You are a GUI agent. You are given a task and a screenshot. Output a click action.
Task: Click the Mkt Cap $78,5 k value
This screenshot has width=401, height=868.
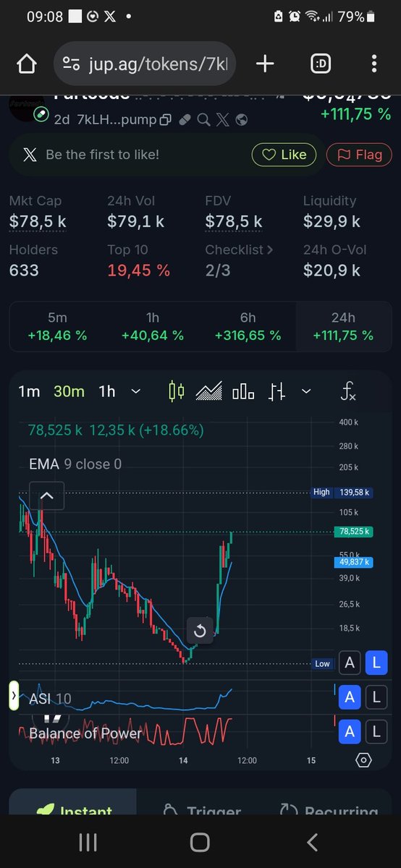[x=38, y=221]
